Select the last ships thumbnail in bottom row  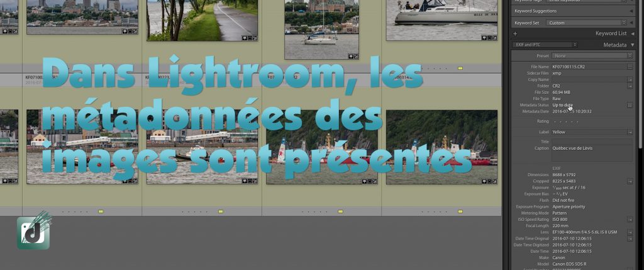tap(441, 147)
